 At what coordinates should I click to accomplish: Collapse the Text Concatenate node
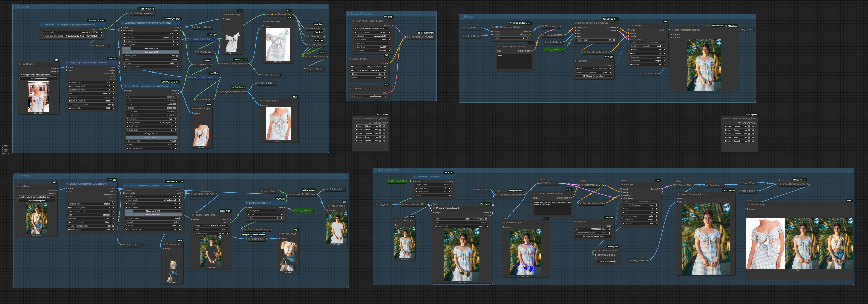click(306, 57)
